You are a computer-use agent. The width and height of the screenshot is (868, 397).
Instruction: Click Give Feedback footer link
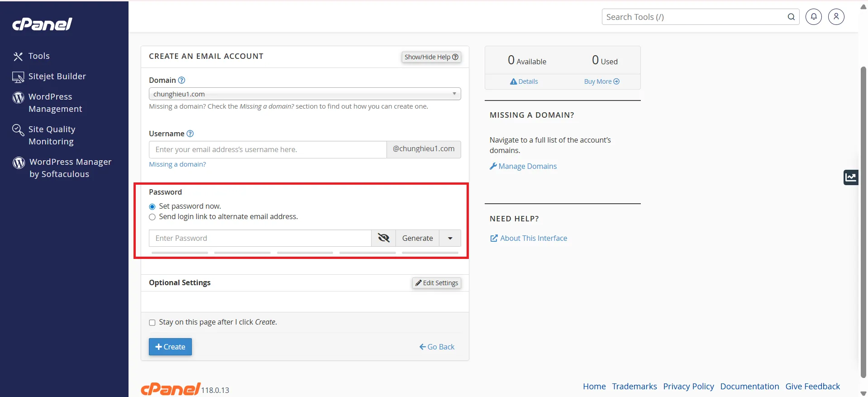coord(812,386)
